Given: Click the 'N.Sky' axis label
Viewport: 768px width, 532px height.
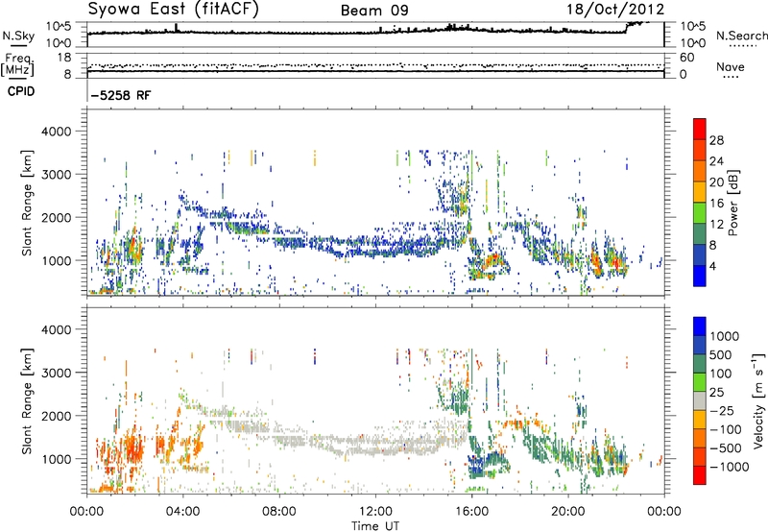Looking at the screenshot, I should tap(18, 36).
